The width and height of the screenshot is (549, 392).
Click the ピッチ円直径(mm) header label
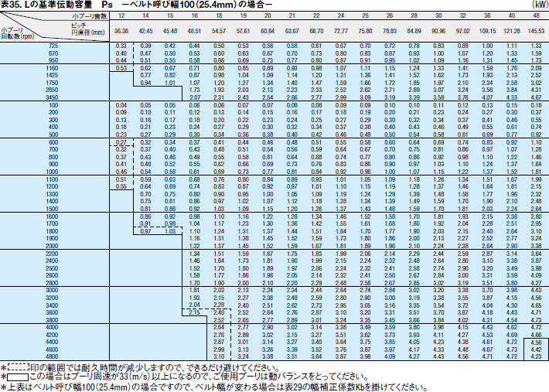point(88,29)
